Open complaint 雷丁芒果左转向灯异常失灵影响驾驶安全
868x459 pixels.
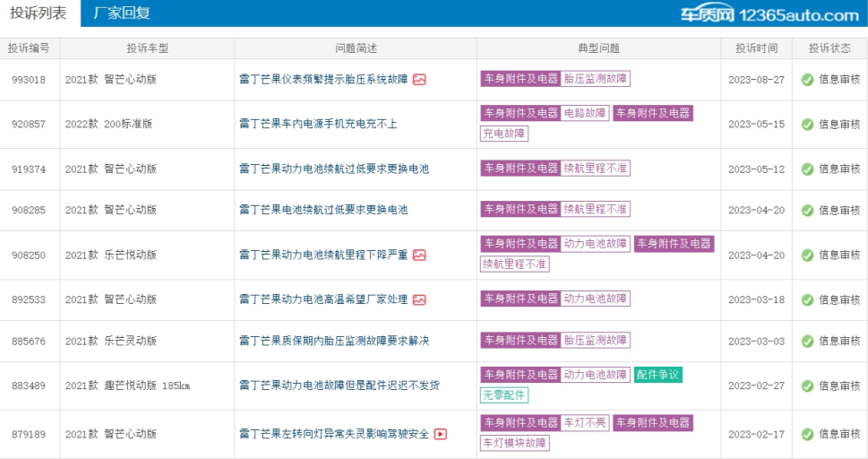click(334, 434)
